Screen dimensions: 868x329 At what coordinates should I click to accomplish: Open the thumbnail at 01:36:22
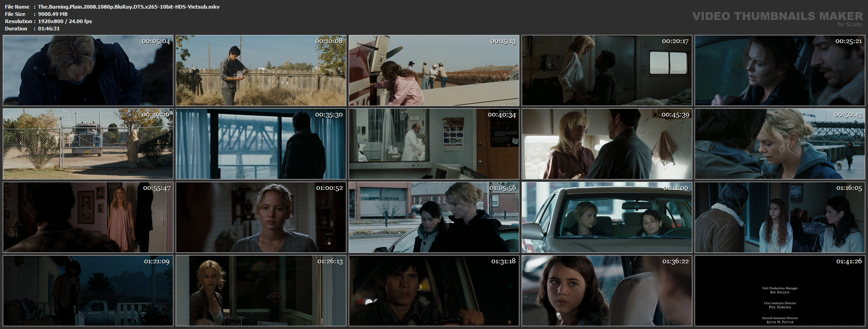click(607, 290)
